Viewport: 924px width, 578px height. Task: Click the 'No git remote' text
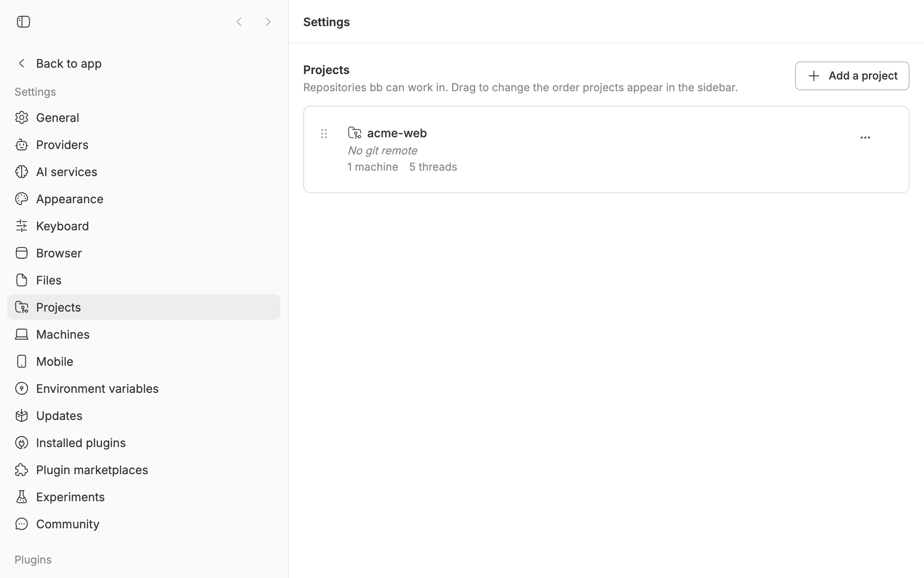(x=382, y=150)
